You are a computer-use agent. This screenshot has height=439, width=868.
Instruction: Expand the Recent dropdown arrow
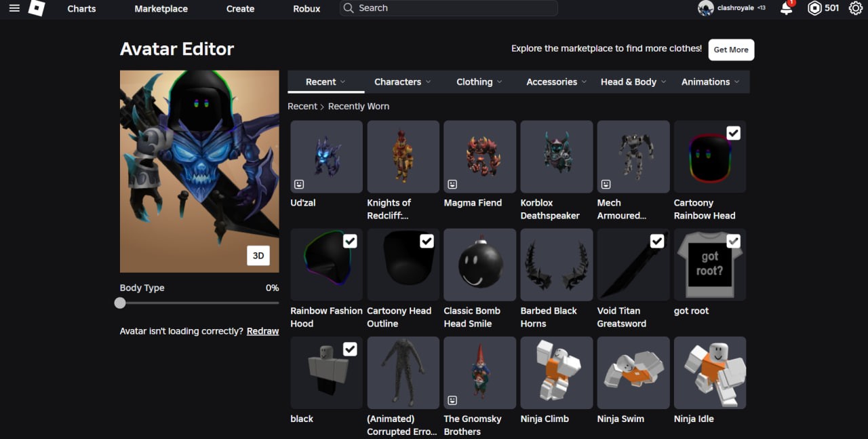click(342, 82)
